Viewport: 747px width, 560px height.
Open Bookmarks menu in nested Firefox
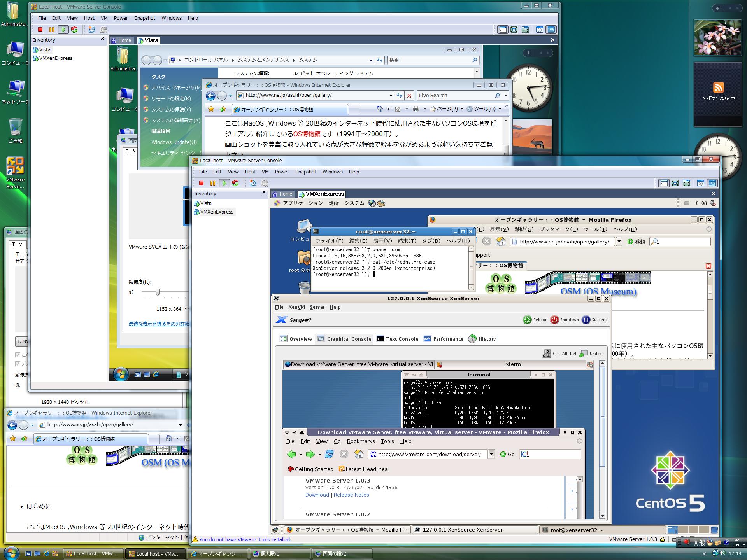click(361, 441)
